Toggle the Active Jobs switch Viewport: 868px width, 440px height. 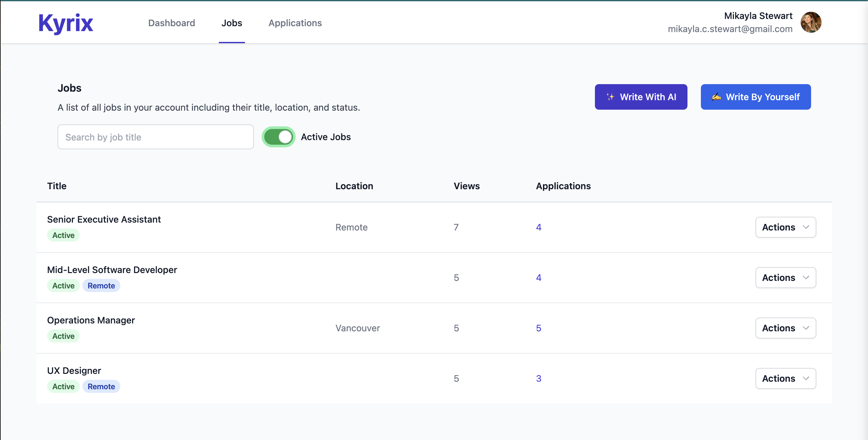tap(278, 137)
